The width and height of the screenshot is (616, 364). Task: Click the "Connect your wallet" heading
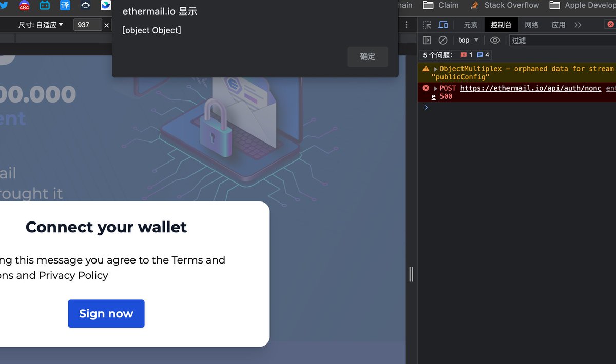(106, 227)
